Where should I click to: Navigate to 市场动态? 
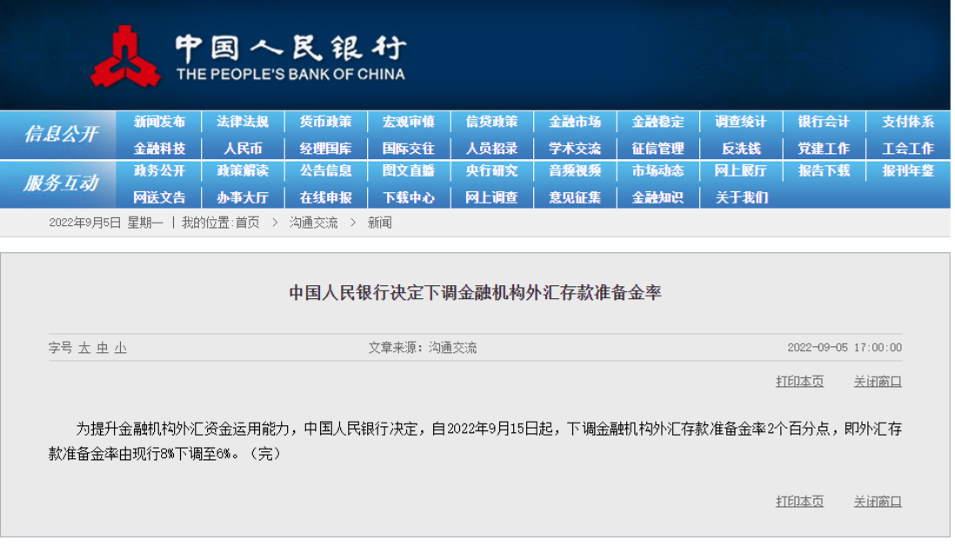658,171
